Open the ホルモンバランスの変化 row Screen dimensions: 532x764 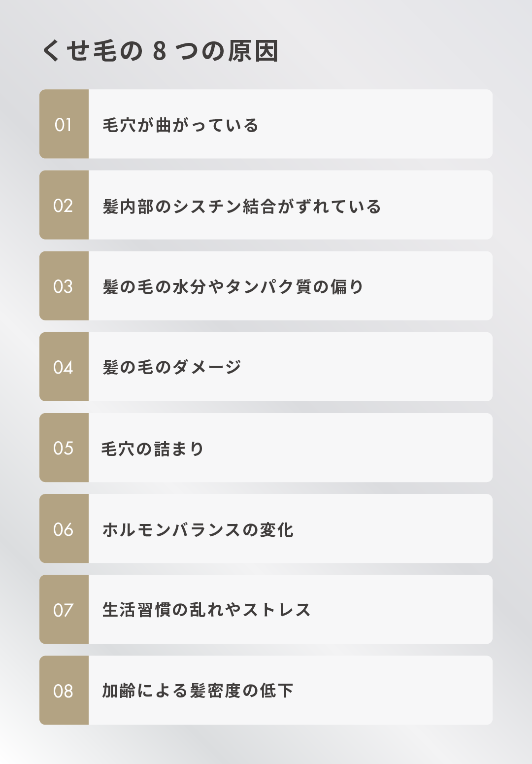(266, 528)
